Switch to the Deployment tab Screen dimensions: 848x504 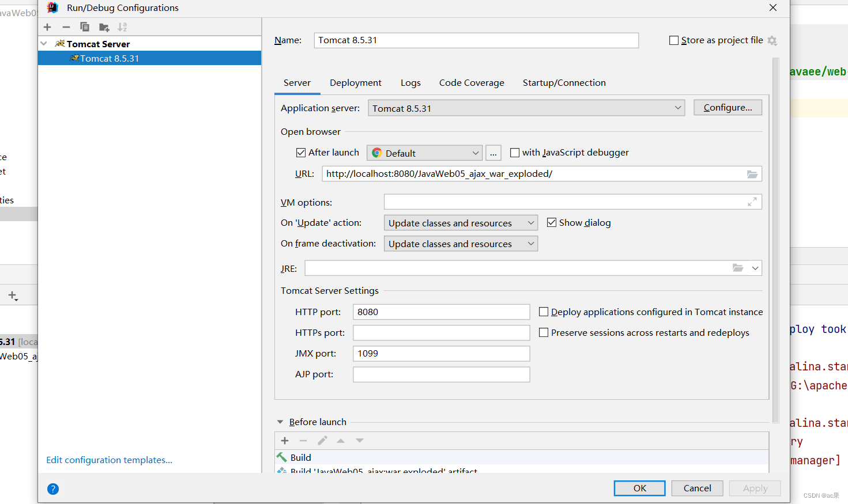click(x=356, y=83)
